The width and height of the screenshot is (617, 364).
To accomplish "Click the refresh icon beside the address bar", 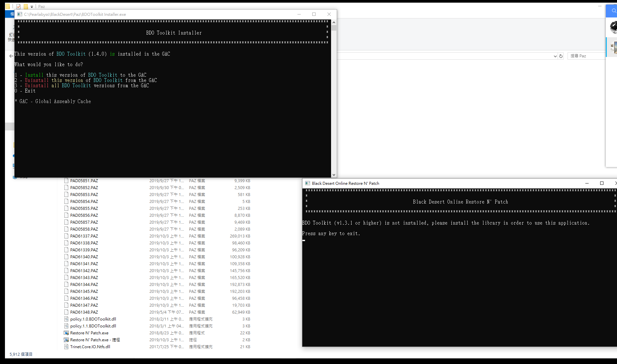I will point(561,56).
